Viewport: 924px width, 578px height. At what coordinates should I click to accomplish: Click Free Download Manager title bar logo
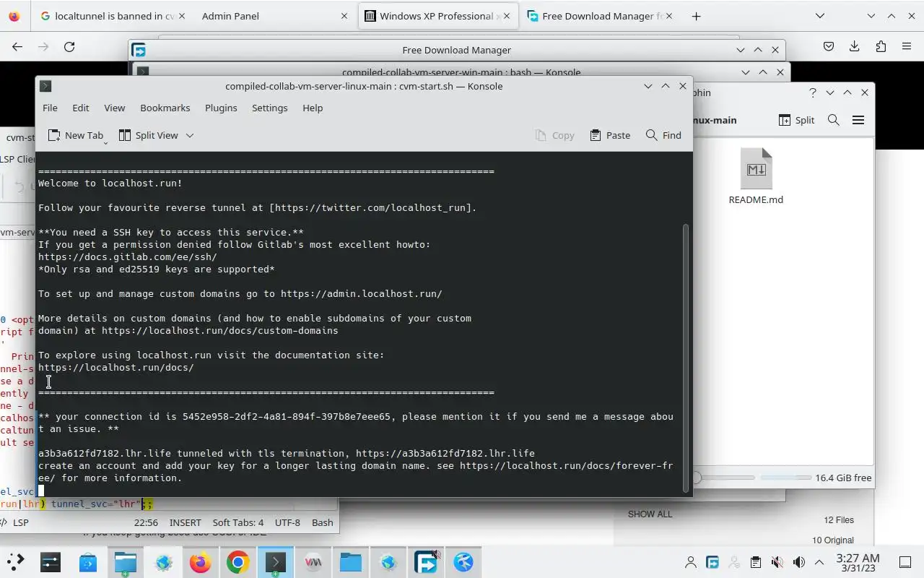(x=139, y=50)
